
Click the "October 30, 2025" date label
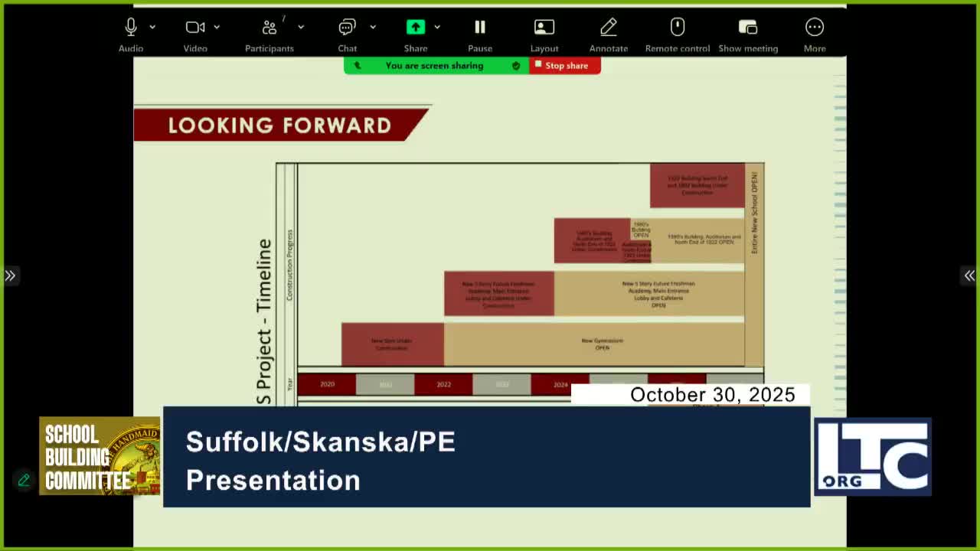tap(712, 395)
